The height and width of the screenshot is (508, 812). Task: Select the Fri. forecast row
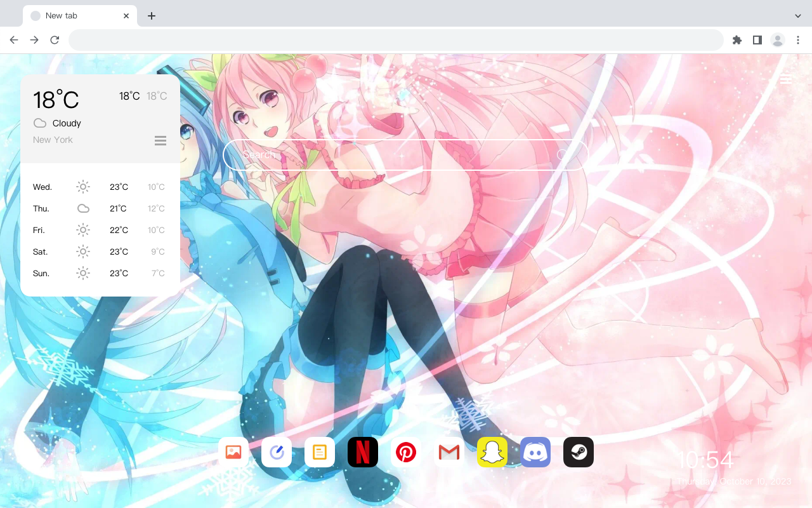(100, 230)
